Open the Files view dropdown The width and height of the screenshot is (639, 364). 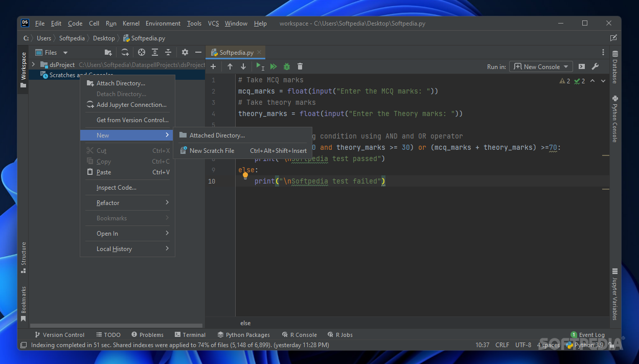point(52,52)
